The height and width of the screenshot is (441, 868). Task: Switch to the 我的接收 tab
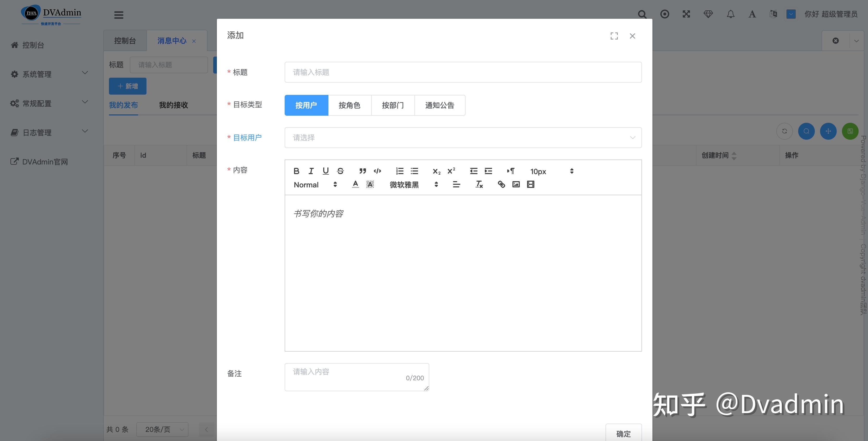point(173,105)
